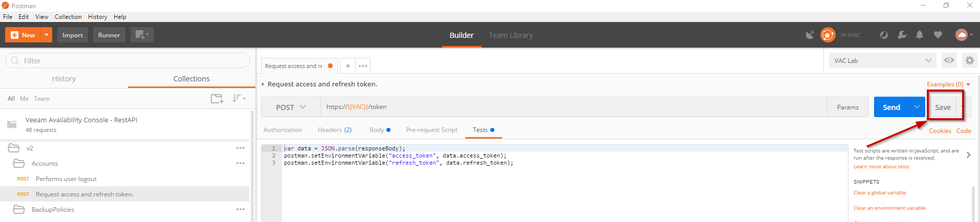Open the Send button dropdown arrow
Screen dimensions: 980x222
[917, 107]
